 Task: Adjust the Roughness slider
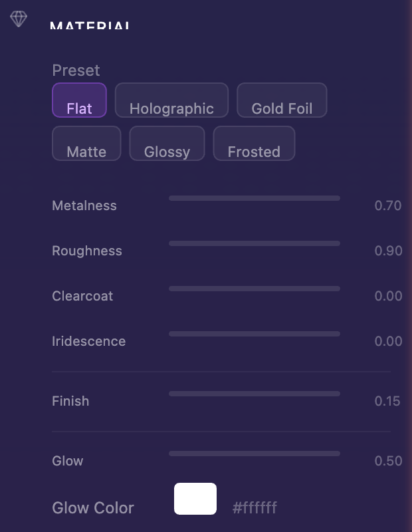click(255, 243)
